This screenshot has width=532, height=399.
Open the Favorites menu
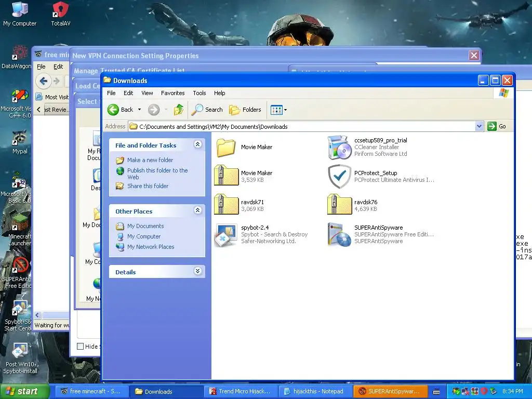tap(172, 93)
